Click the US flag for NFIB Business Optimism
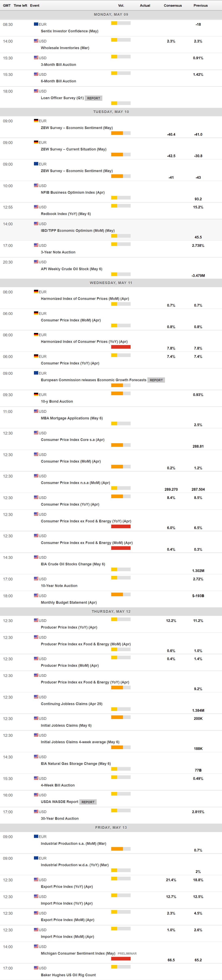Image resolution: width=222 pixels, height=980 pixels. tap(36, 186)
